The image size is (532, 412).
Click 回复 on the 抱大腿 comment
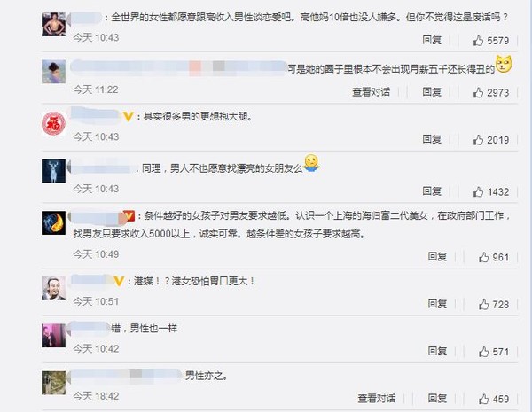click(x=432, y=139)
